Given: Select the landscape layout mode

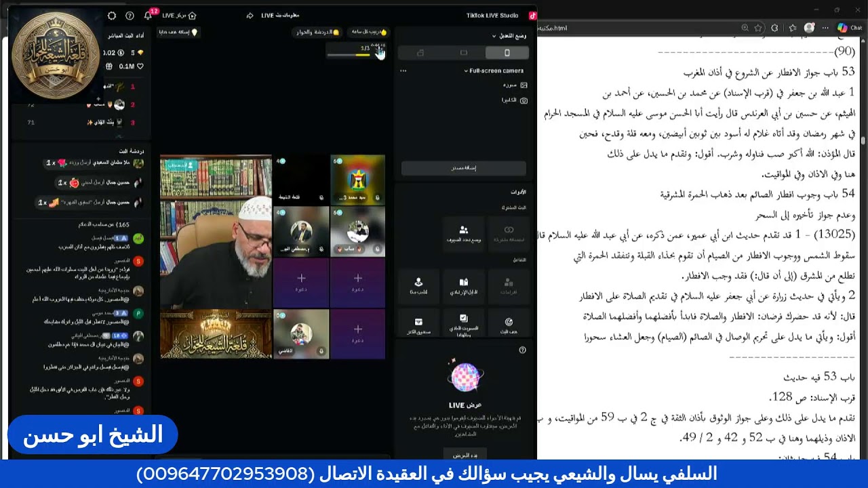Looking at the screenshot, I should point(464,53).
